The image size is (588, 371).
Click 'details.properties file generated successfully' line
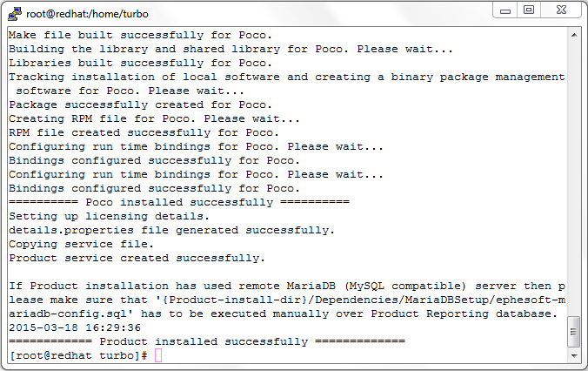(171, 230)
